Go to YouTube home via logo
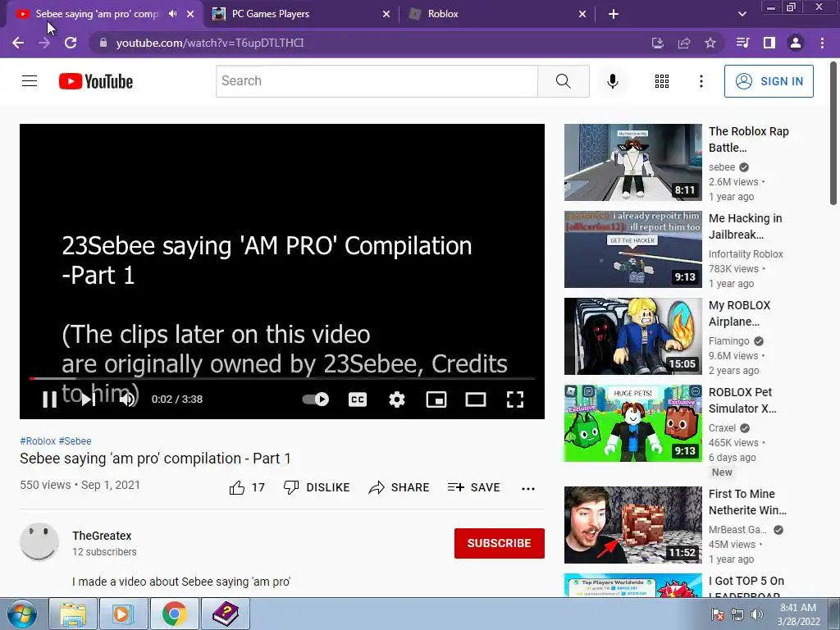The image size is (840, 630). [96, 81]
